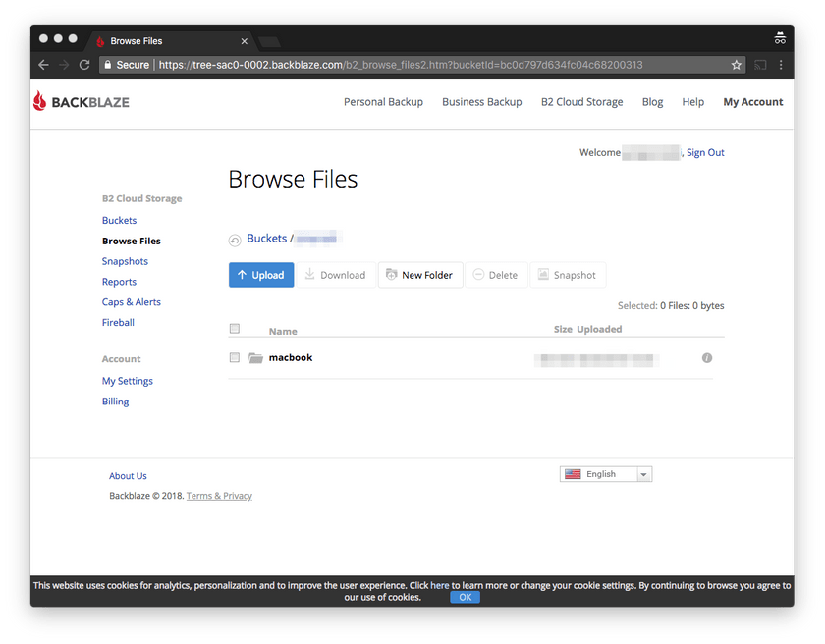Go to Snapshots in sidebar
Screen dimensions: 825x644
[x=126, y=261]
